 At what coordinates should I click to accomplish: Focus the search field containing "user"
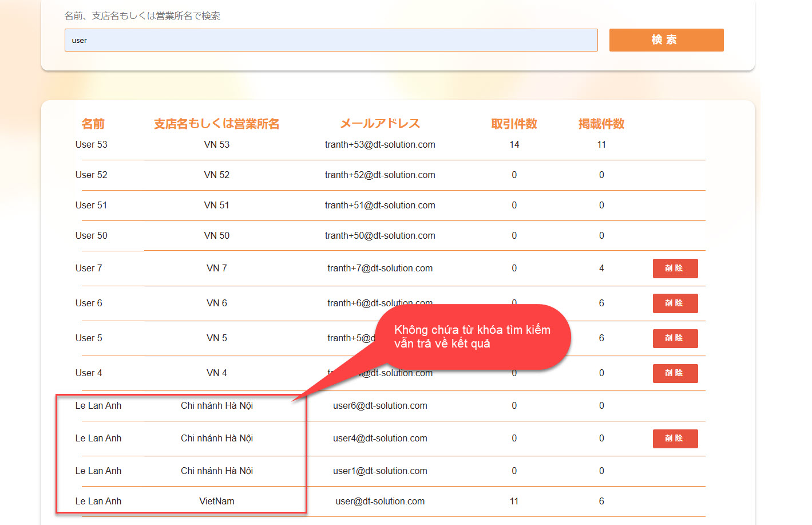coord(331,40)
